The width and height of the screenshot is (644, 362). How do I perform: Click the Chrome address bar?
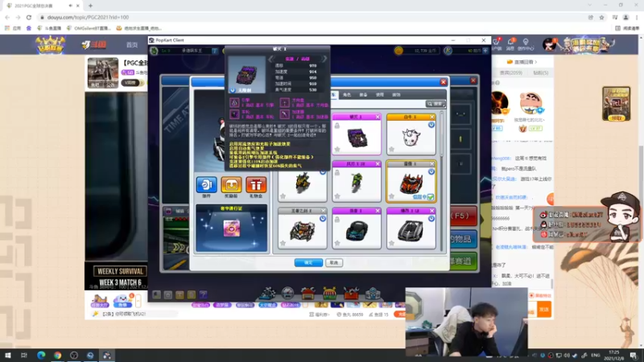(x=312, y=17)
